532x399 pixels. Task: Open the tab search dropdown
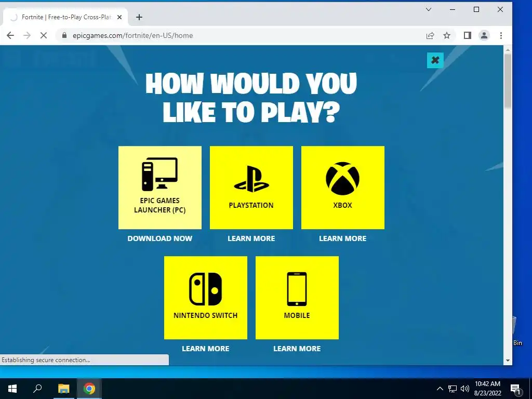[429, 9]
